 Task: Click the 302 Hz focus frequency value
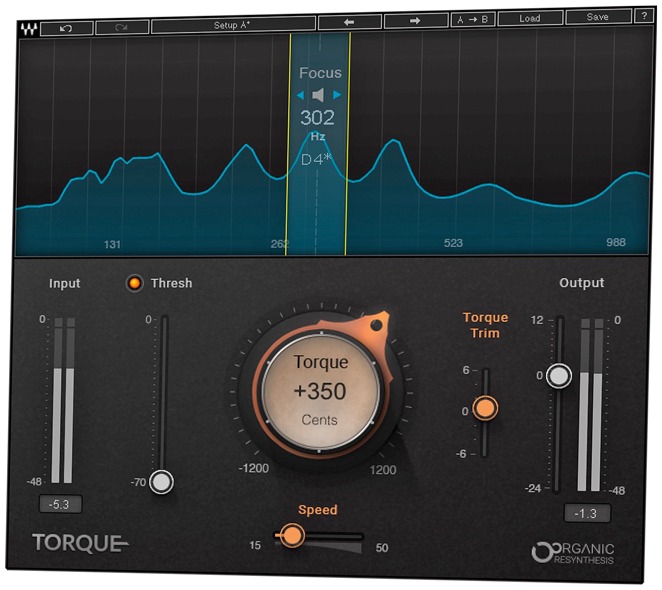[317, 117]
